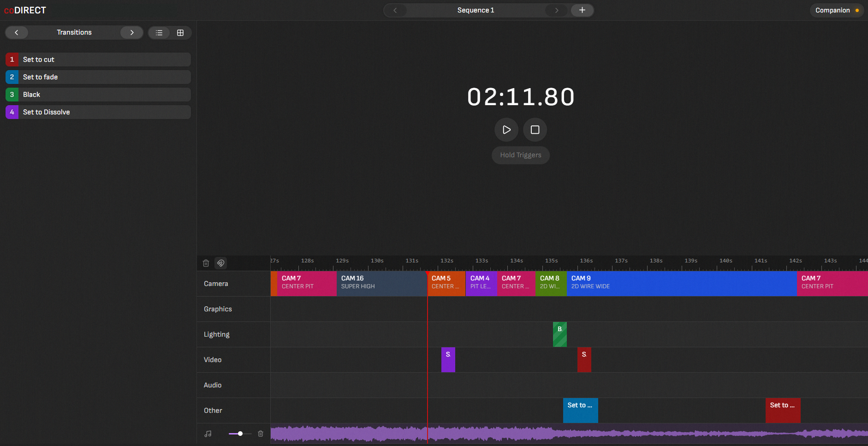Select the CAM 8 2D WI... clip

click(x=551, y=284)
